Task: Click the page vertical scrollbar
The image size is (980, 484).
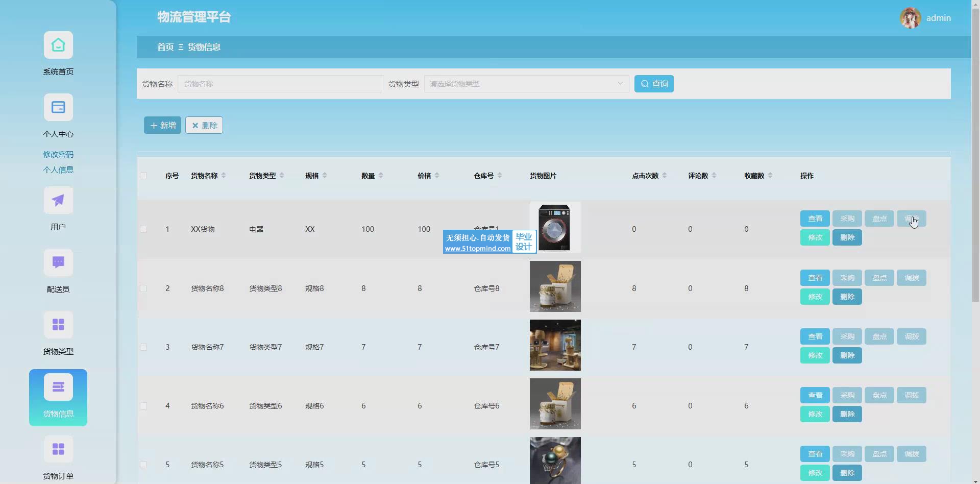Action: [975, 153]
